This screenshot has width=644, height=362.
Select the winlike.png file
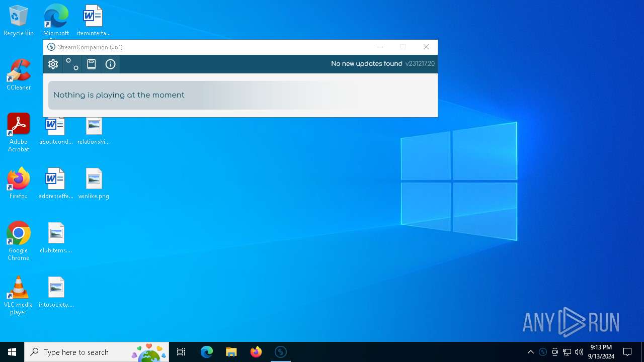(x=94, y=184)
